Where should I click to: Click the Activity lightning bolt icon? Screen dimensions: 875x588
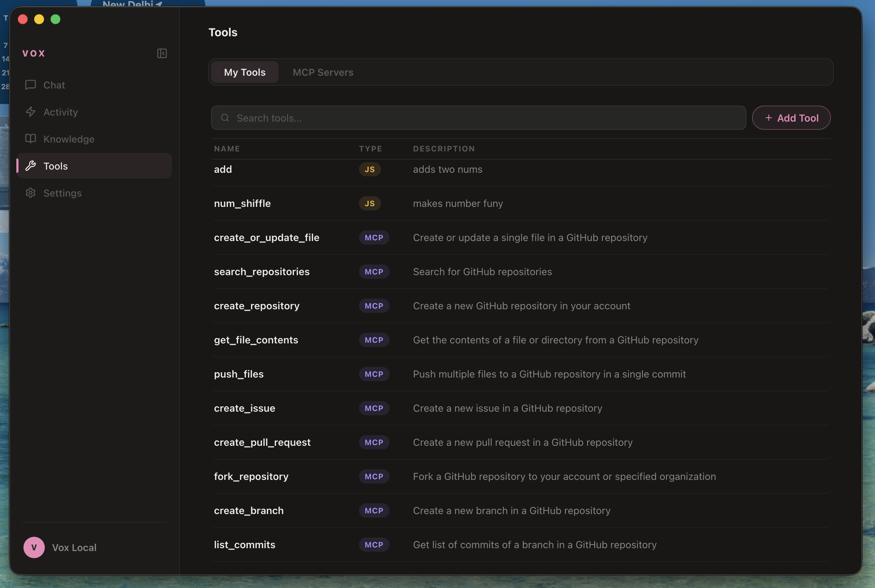30,112
